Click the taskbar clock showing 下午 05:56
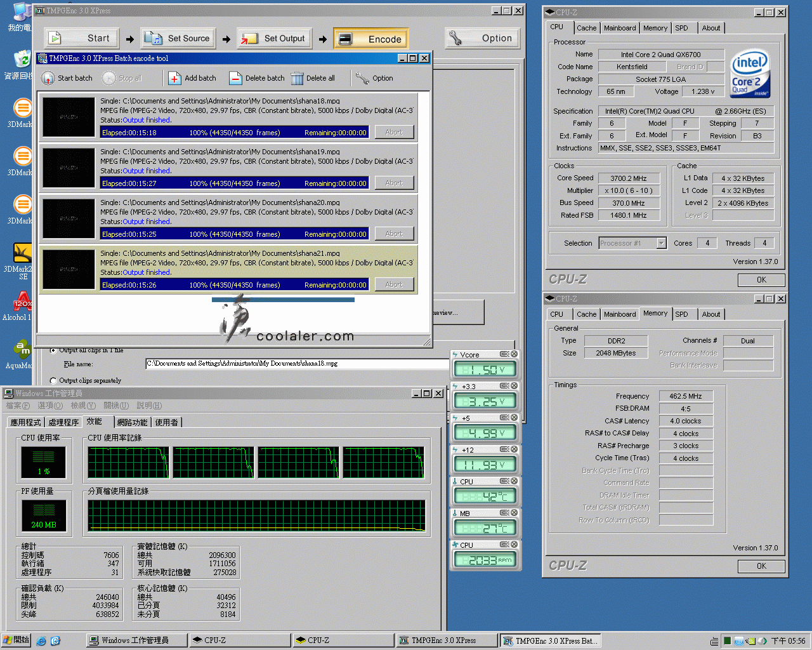 click(x=788, y=641)
